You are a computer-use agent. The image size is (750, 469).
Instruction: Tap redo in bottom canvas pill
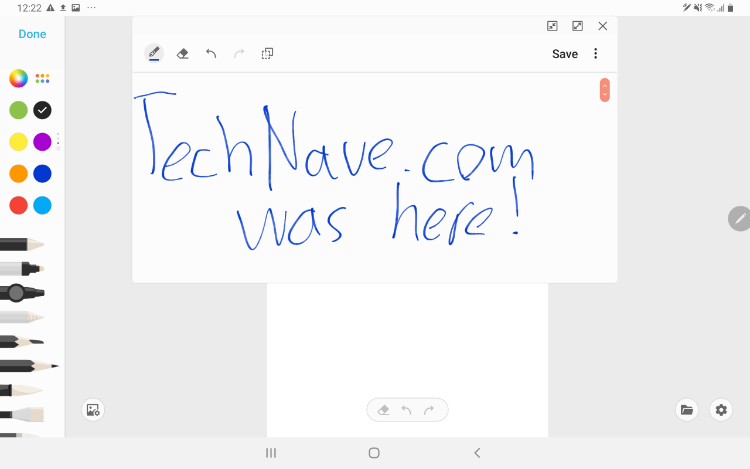429,410
